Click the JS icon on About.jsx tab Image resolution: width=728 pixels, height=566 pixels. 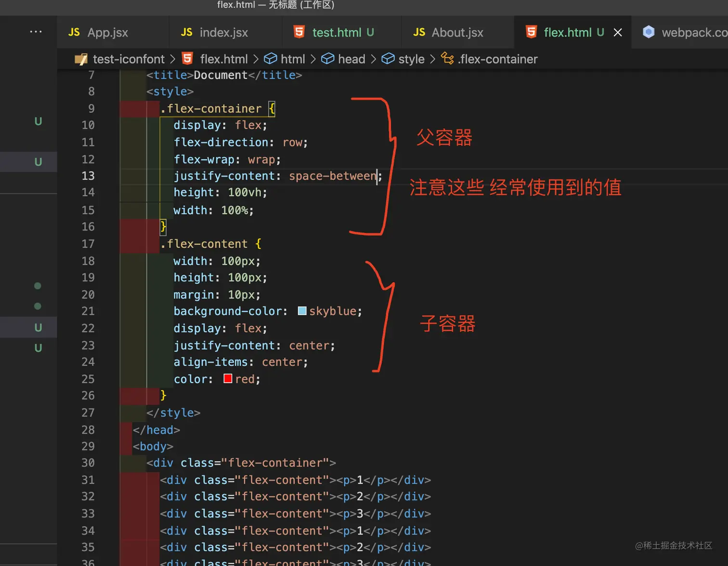[419, 32]
